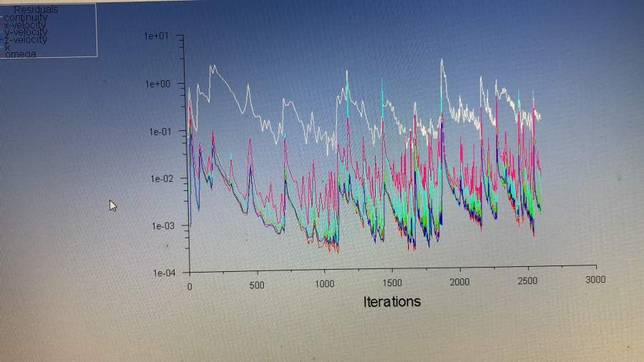
Task: Click the '0' x-axis origin label
Action: point(190,286)
